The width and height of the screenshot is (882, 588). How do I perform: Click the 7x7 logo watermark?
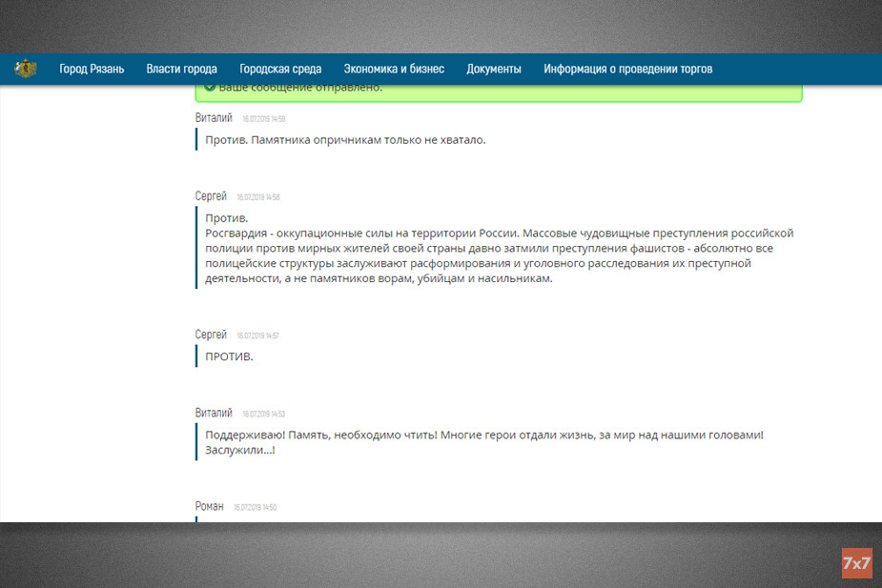coord(856,563)
